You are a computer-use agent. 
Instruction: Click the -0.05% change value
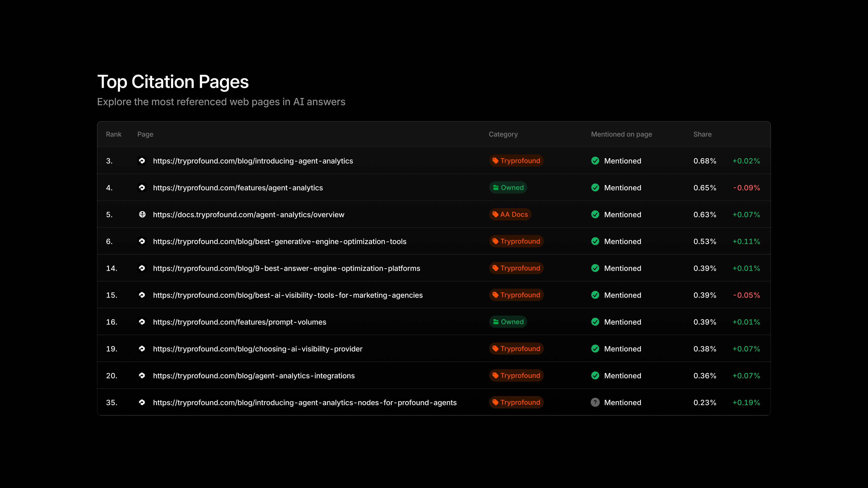click(747, 295)
